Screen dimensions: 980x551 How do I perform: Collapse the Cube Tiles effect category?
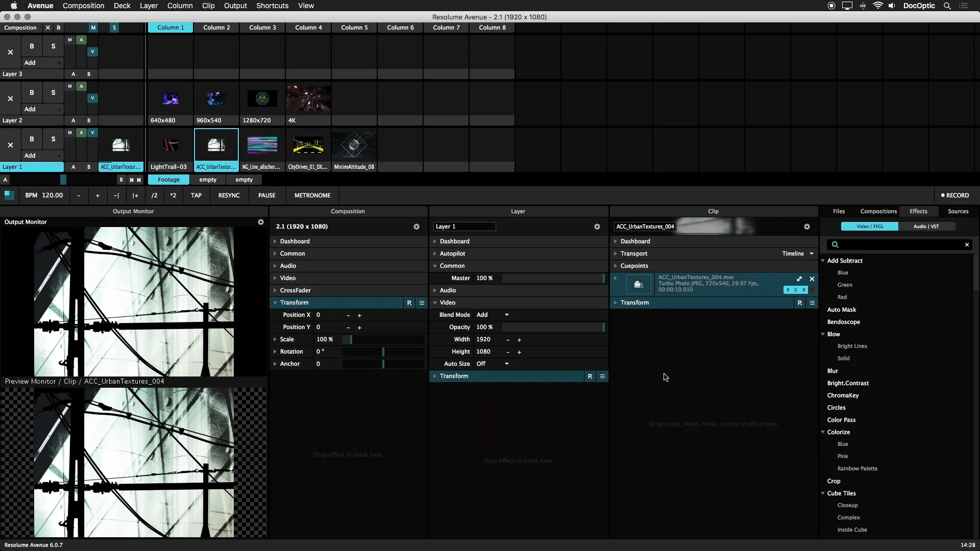point(823,493)
